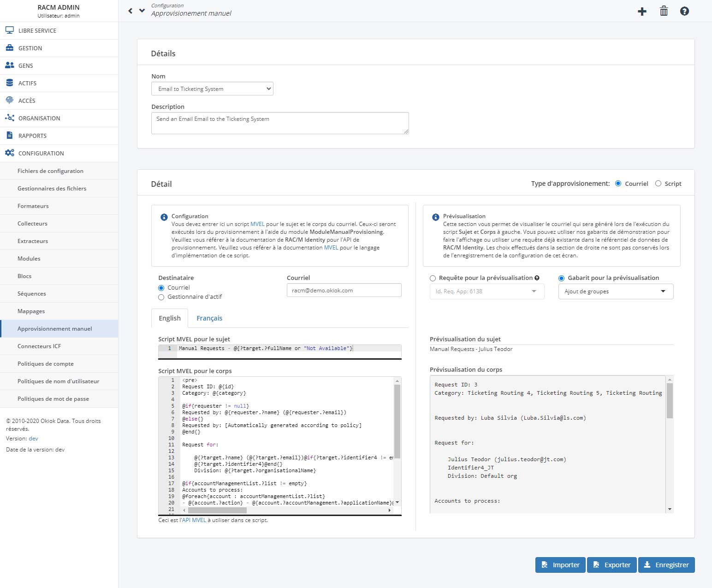Open Extracteurs menu item

pos(59,241)
